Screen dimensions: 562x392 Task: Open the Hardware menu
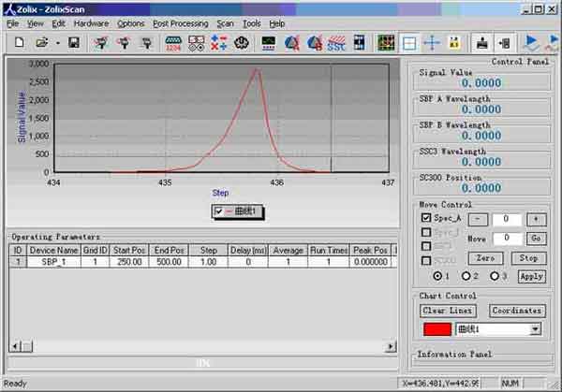pos(91,22)
